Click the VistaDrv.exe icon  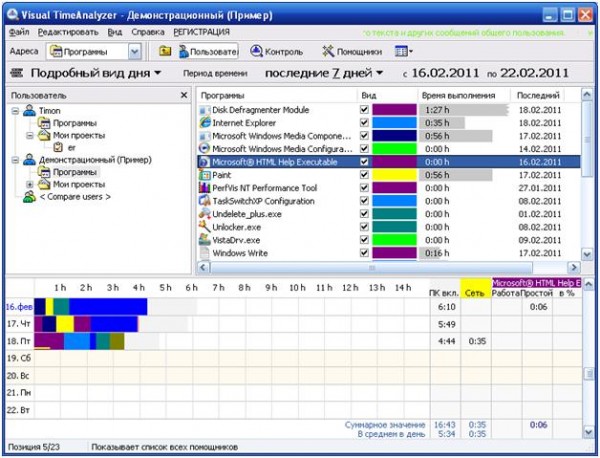(205, 240)
